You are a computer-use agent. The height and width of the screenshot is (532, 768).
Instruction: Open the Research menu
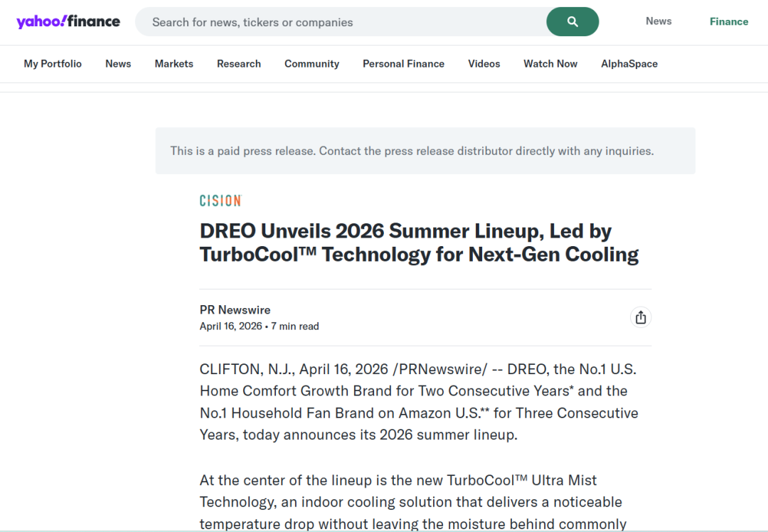pyautogui.click(x=239, y=64)
